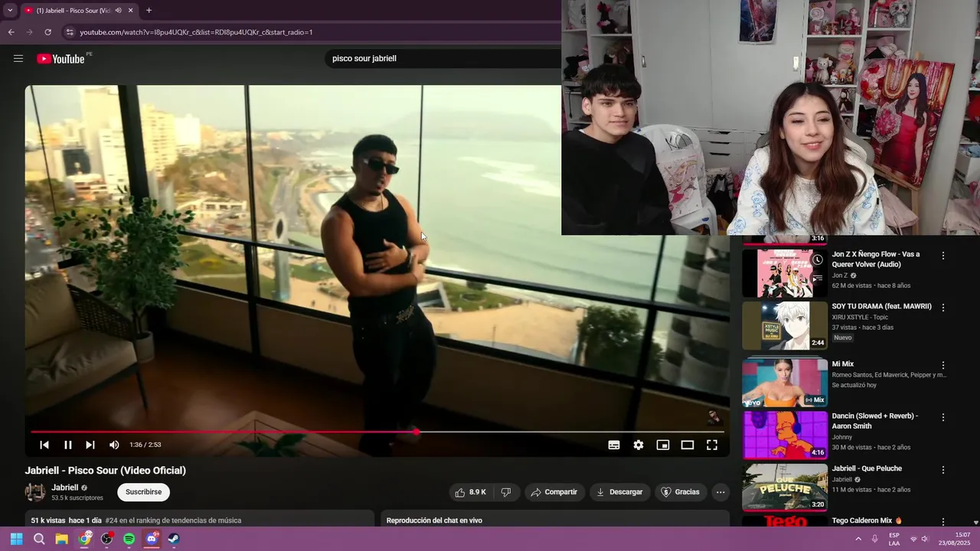Viewport: 980px width, 551px height.
Task: Open the Windows Start menu
Action: (16, 539)
